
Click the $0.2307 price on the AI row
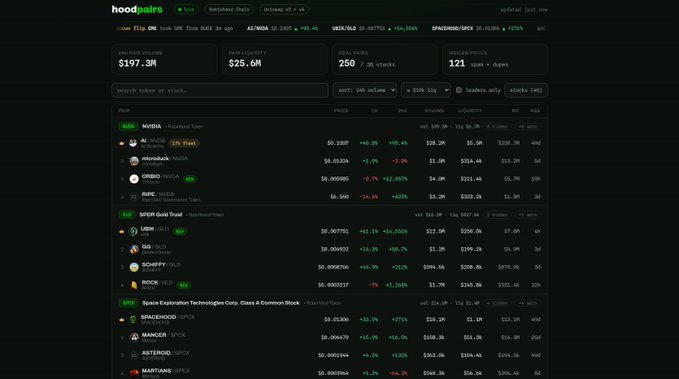338,143
